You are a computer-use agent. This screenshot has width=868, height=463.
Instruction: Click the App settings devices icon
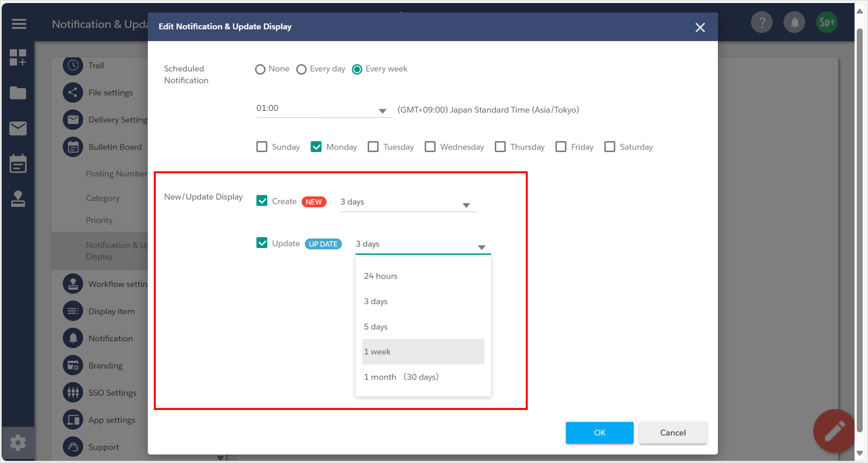[x=73, y=420]
